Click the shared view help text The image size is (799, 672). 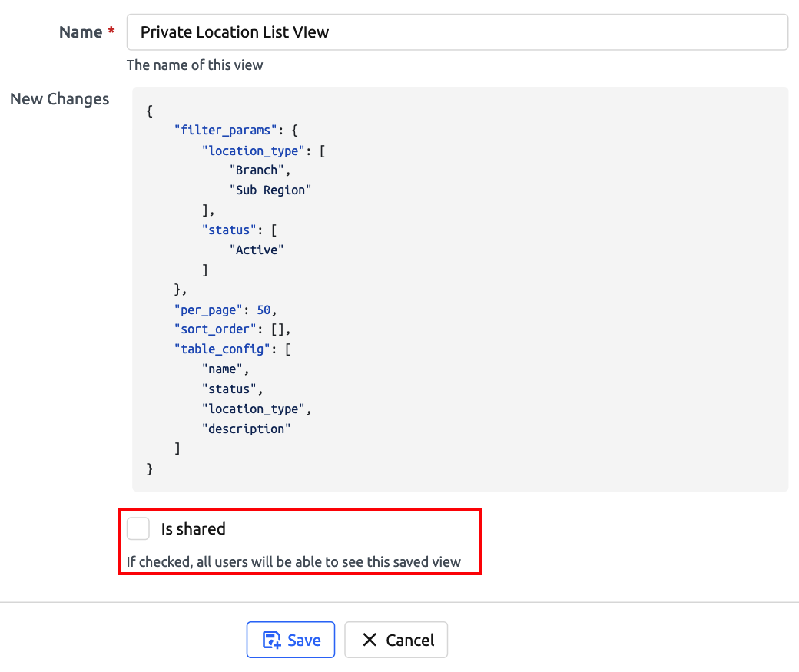click(x=293, y=561)
